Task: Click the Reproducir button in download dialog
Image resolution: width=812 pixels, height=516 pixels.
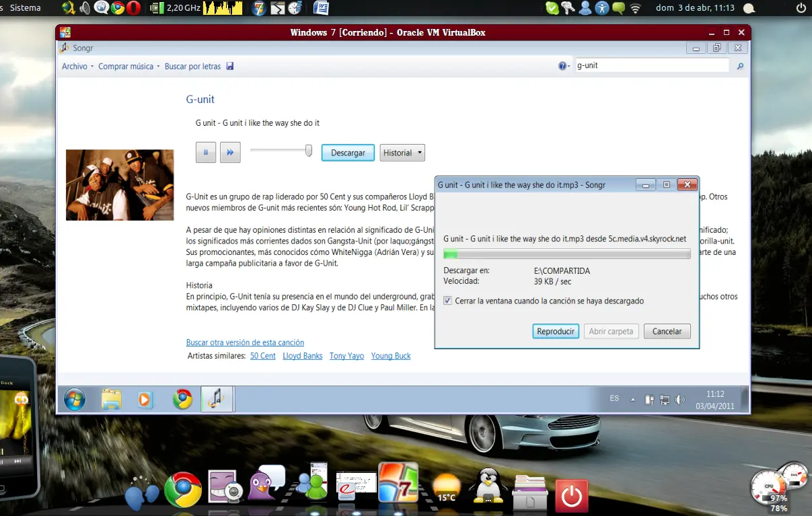Action: [x=556, y=331]
